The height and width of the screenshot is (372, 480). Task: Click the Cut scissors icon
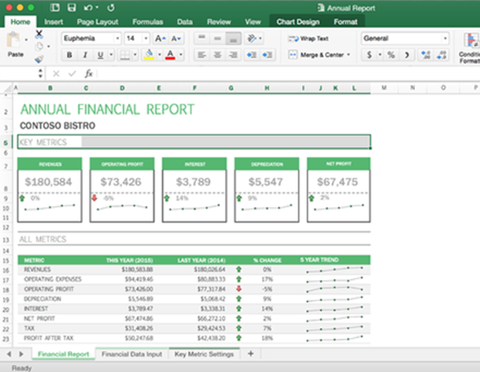pyautogui.click(x=39, y=33)
